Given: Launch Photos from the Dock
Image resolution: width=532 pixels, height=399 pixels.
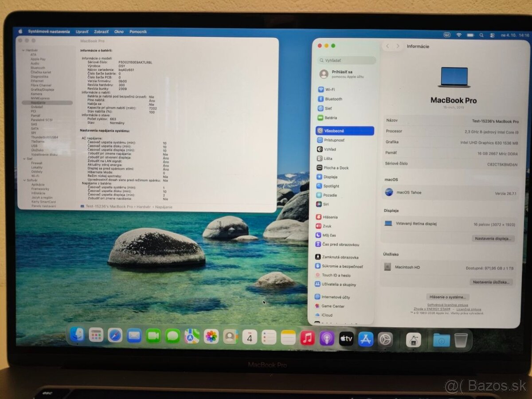Looking at the screenshot, I should click(x=211, y=336).
